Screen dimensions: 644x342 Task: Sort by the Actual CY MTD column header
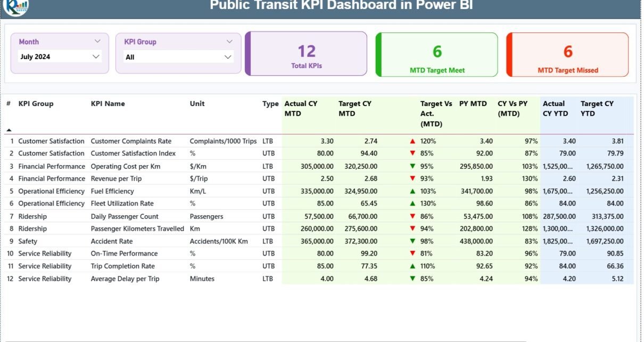(301, 108)
